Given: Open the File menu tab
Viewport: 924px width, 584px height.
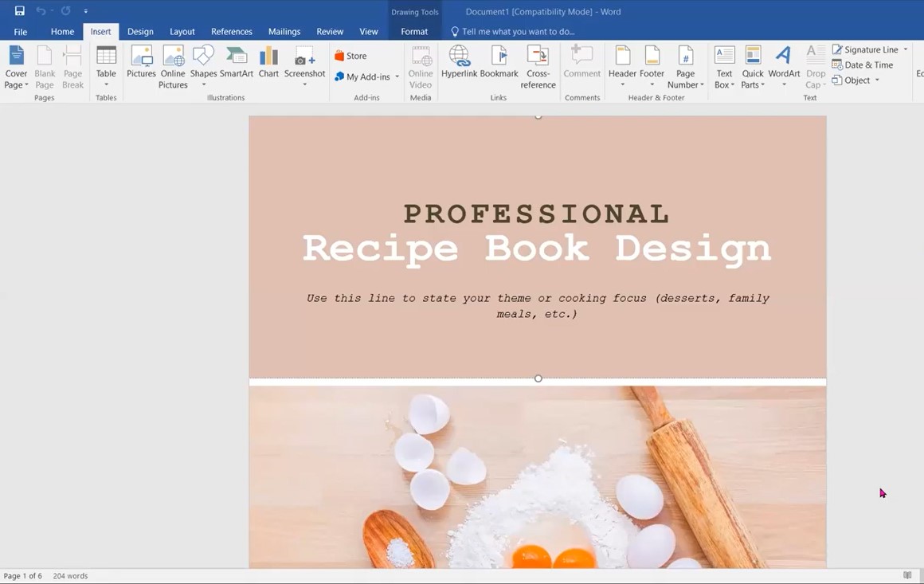Looking at the screenshot, I should [x=21, y=32].
